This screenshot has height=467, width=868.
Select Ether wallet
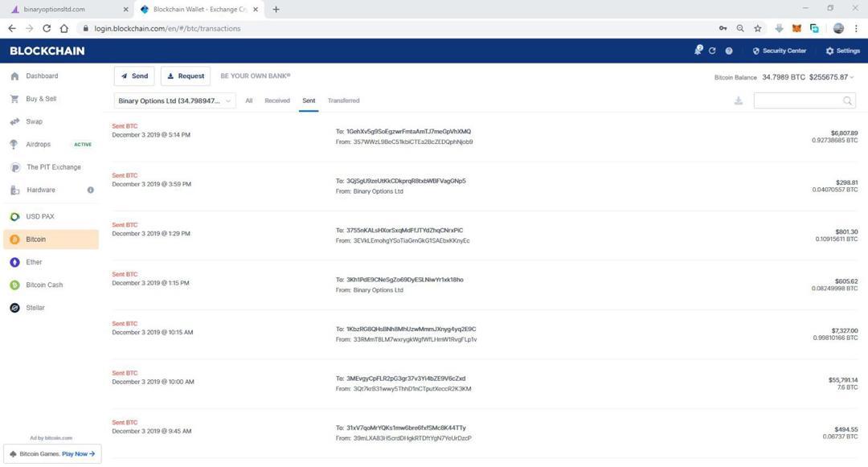[x=34, y=262]
